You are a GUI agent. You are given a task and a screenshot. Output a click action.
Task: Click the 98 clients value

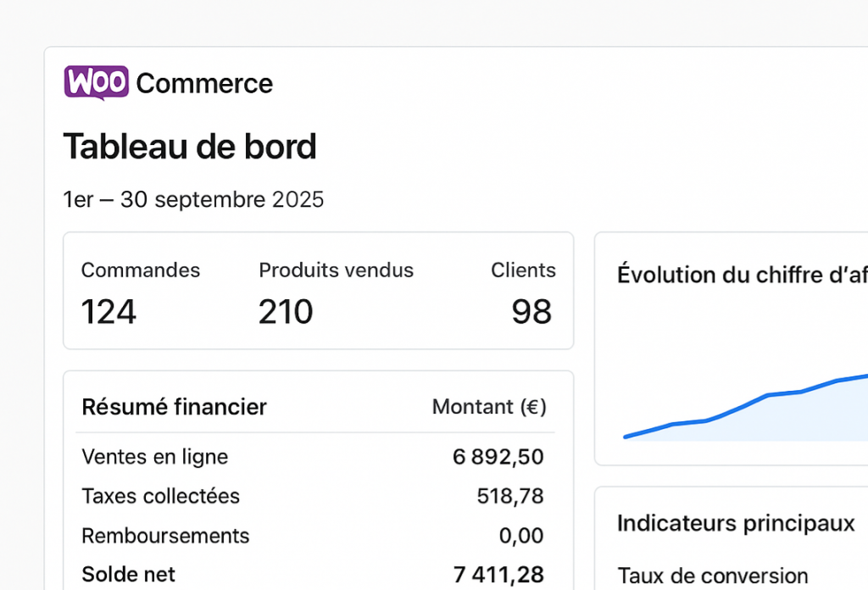coord(531,312)
